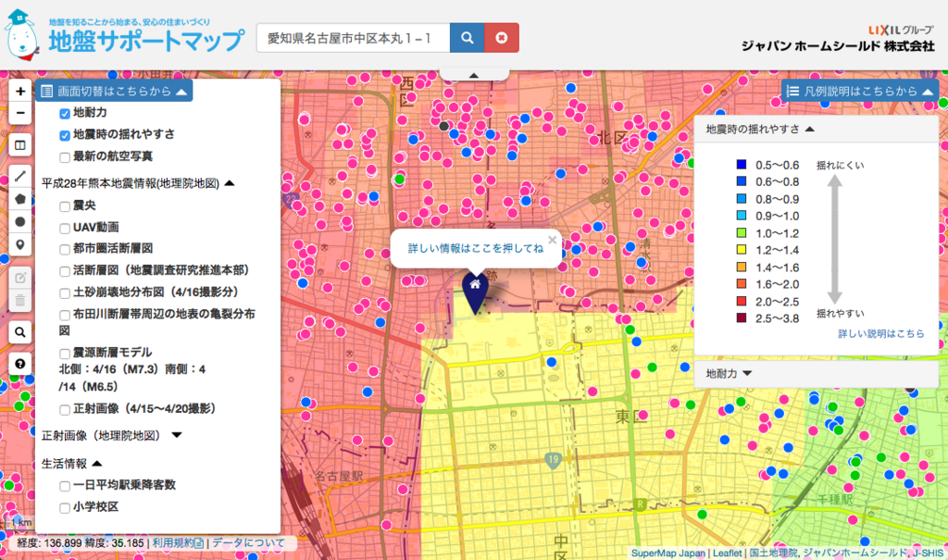The image size is (948, 560).
Task: Enable the 小学校区 checkbox
Action: [x=65, y=507]
